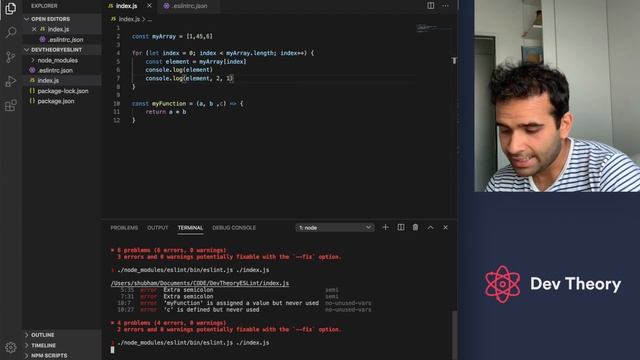Open package-lock.json in the explorer
Viewport: 640px width, 360px height.
(x=63, y=91)
